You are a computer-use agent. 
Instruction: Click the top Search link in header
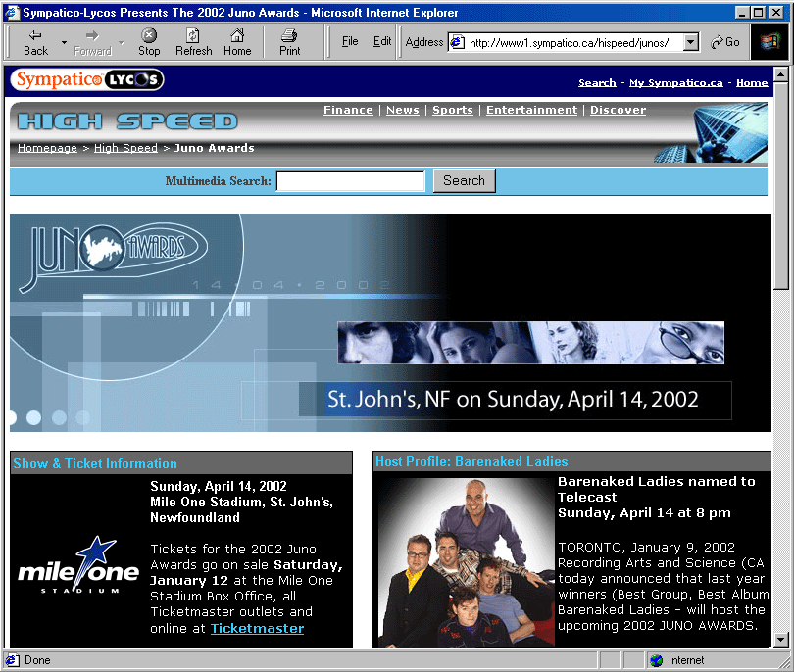(x=597, y=83)
